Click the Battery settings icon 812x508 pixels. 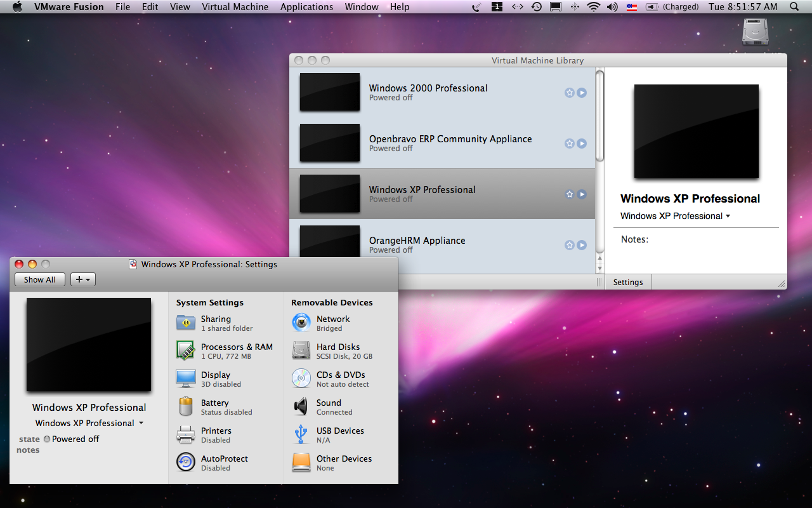[x=186, y=406]
